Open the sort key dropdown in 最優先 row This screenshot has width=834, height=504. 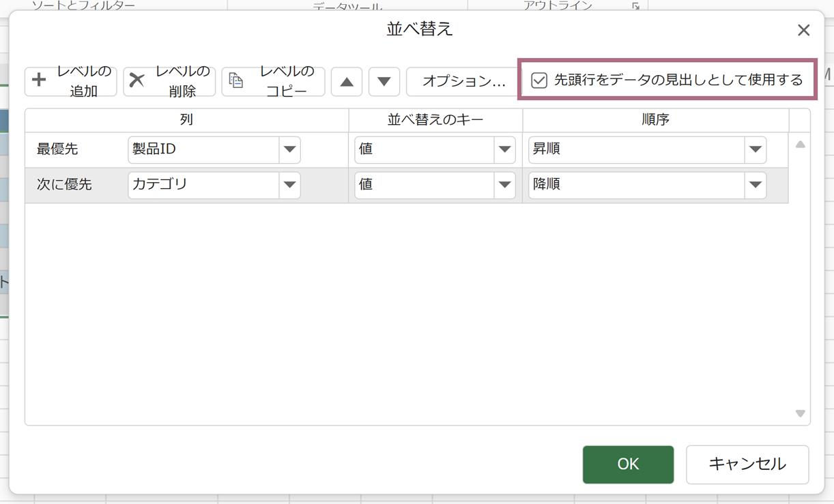tap(504, 149)
